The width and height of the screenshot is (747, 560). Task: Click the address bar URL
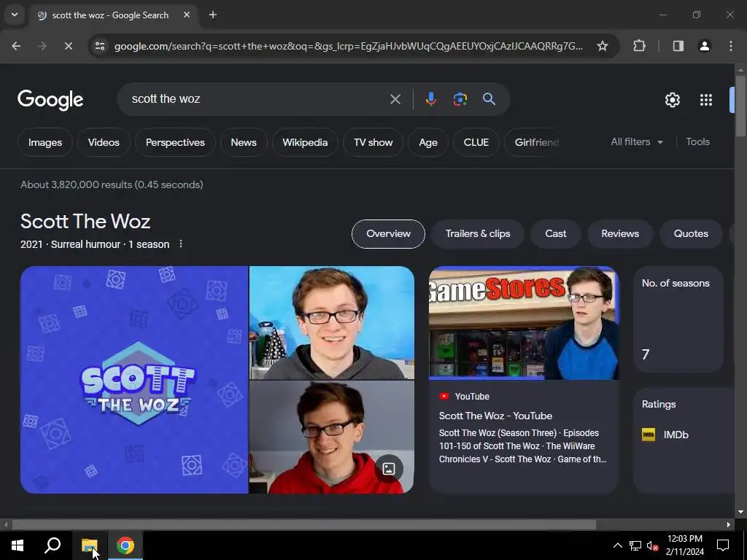click(x=348, y=46)
